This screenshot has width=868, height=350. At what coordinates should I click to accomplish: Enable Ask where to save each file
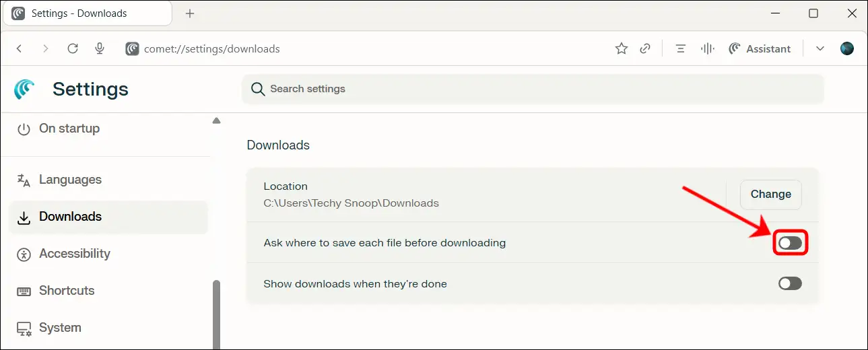(790, 243)
